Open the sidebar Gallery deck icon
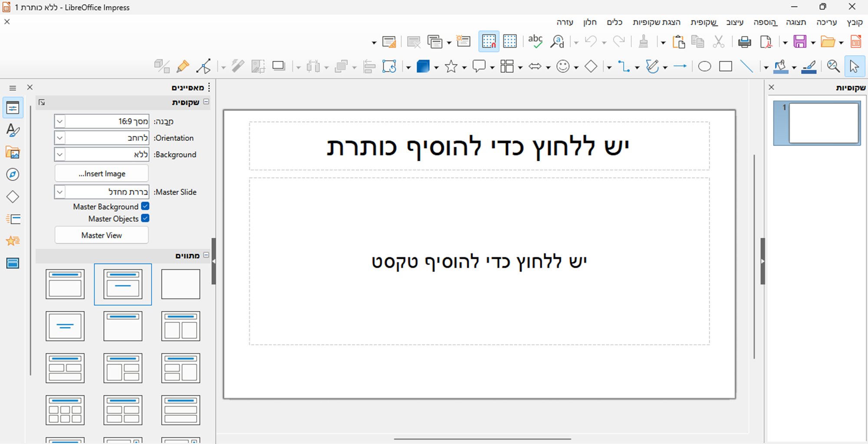Image resolution: width=868 pixels, height=444 pixels. [x=13, y=152]
